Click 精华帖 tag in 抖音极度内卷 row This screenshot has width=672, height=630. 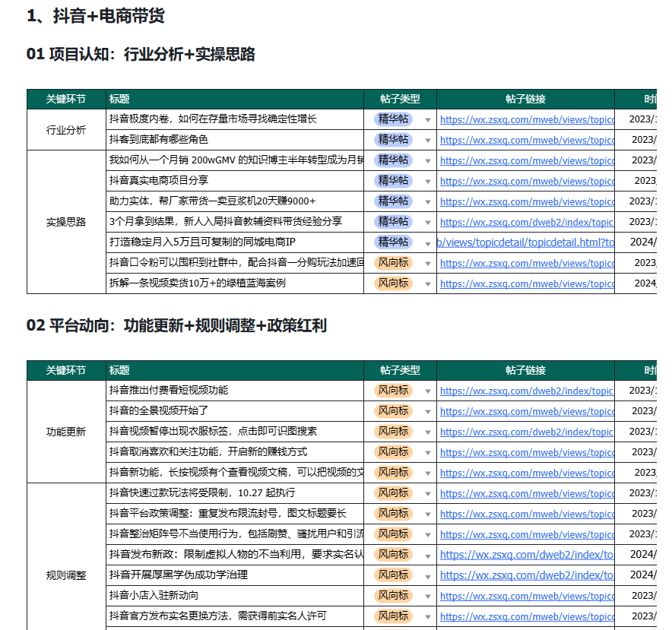click(x=393, y=119)
